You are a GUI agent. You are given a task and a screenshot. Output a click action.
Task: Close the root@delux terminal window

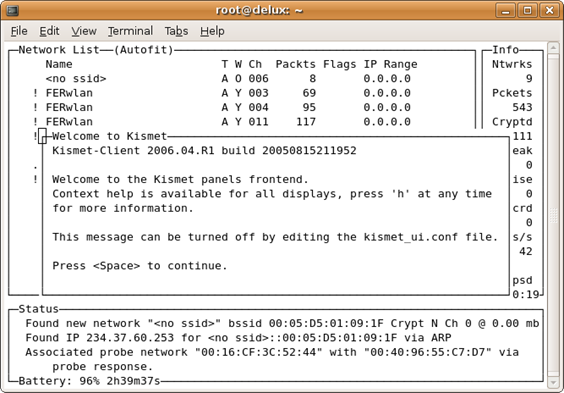pyautogui.click(x=549, y=10)
